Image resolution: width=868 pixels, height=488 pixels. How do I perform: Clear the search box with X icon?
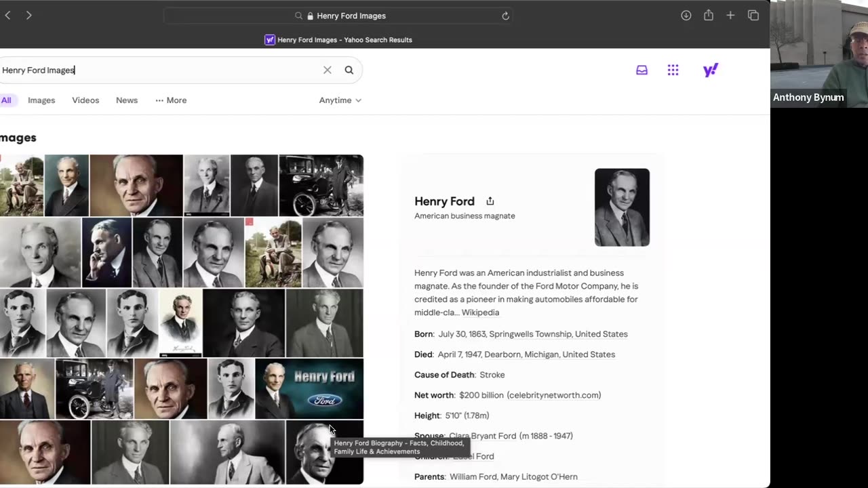(x=328, y=70)
